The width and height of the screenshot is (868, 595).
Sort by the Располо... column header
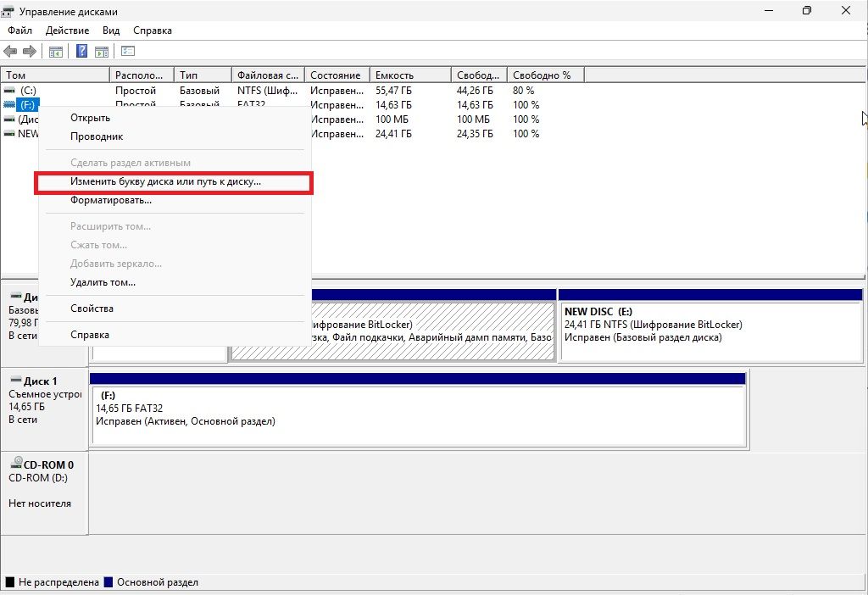142,75
